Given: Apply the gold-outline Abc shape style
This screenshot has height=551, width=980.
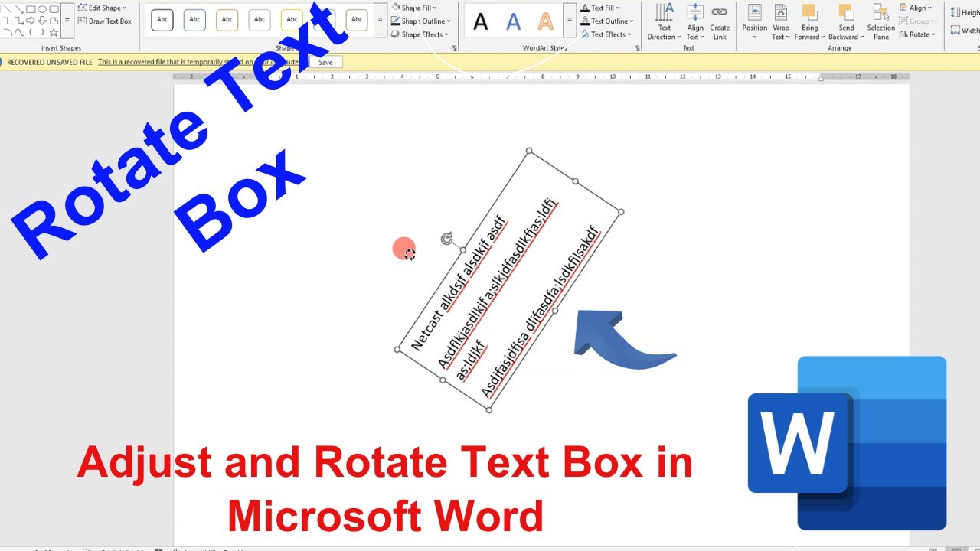Looking at the screenshot, I should pyautogui.click(x=292, y=20).
